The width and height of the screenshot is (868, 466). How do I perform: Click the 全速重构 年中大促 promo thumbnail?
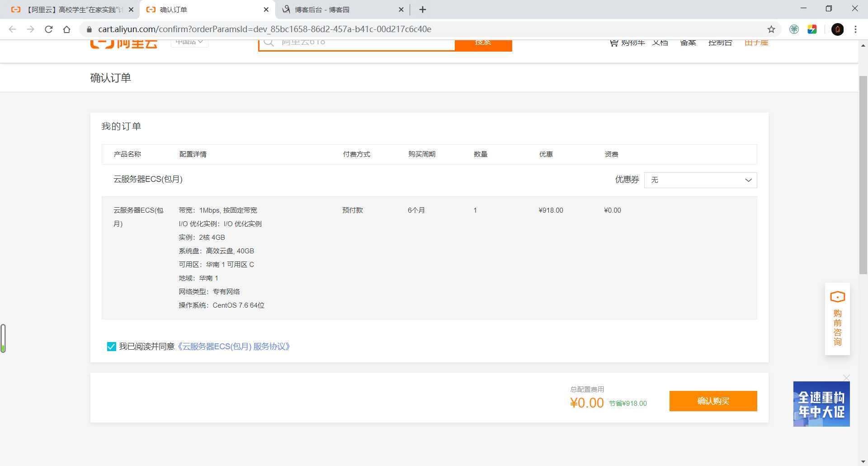point(821,404)
